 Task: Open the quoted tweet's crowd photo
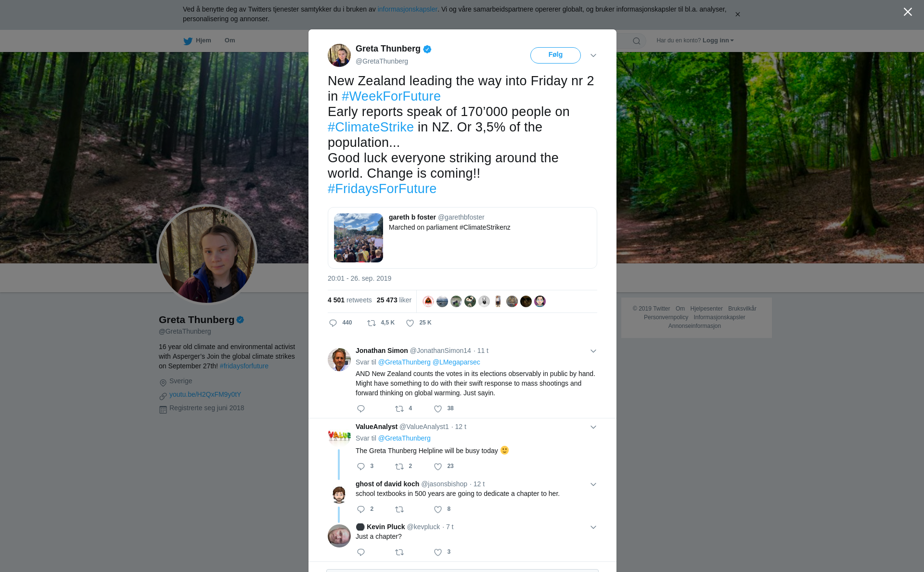click(x=359, y=238)
